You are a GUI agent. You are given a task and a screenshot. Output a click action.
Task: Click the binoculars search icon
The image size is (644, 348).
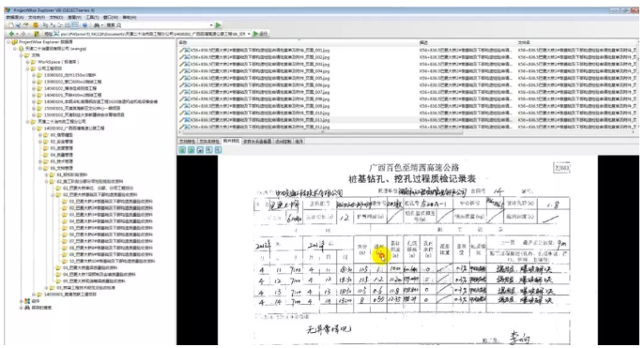[x=97, y=25]
